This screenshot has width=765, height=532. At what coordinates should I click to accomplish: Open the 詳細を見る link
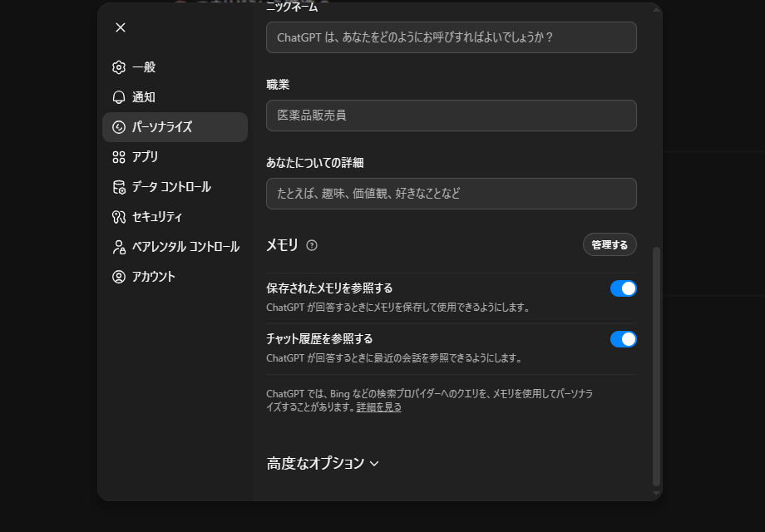coord(379,407)
